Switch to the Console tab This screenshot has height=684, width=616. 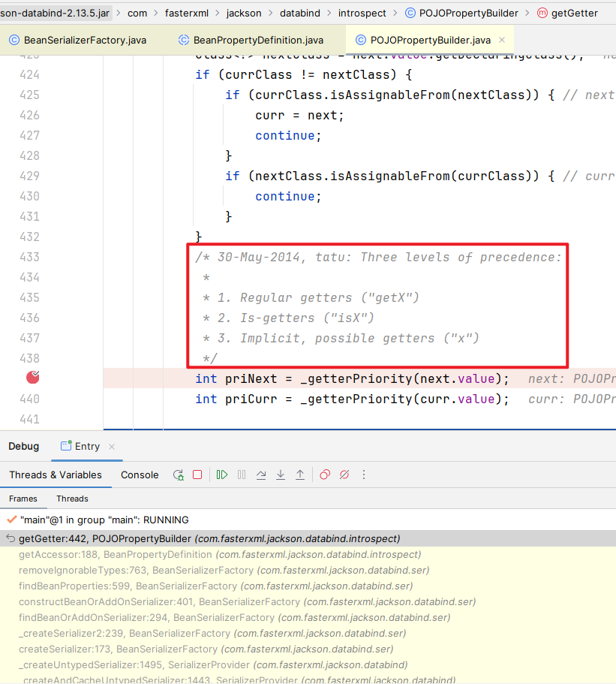(x=140, y=475)
